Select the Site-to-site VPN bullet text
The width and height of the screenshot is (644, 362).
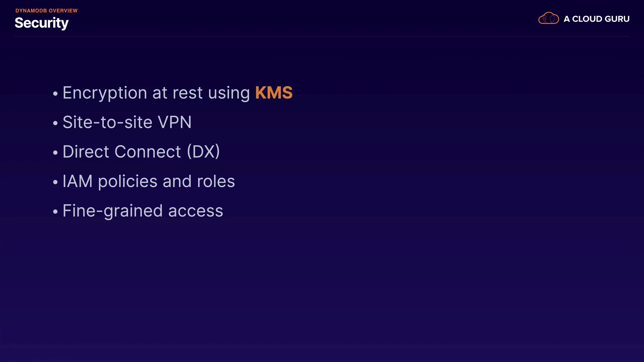pos(127,122)
